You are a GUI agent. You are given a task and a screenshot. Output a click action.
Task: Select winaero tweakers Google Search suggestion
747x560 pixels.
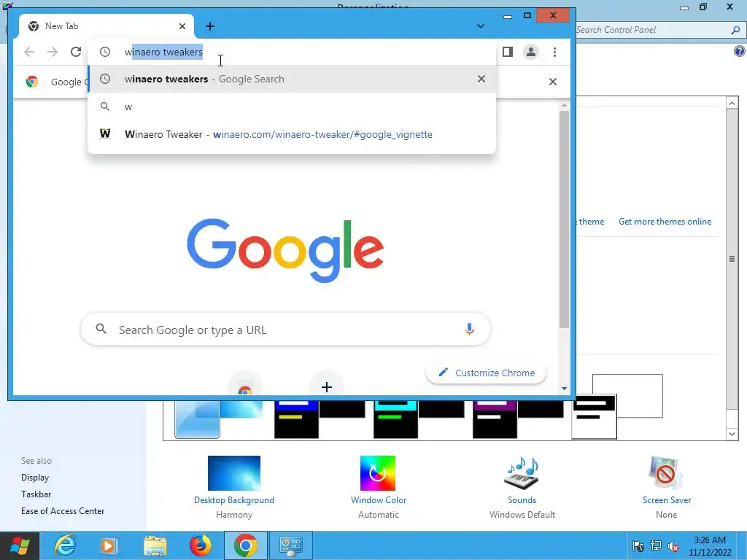(292, 79)
